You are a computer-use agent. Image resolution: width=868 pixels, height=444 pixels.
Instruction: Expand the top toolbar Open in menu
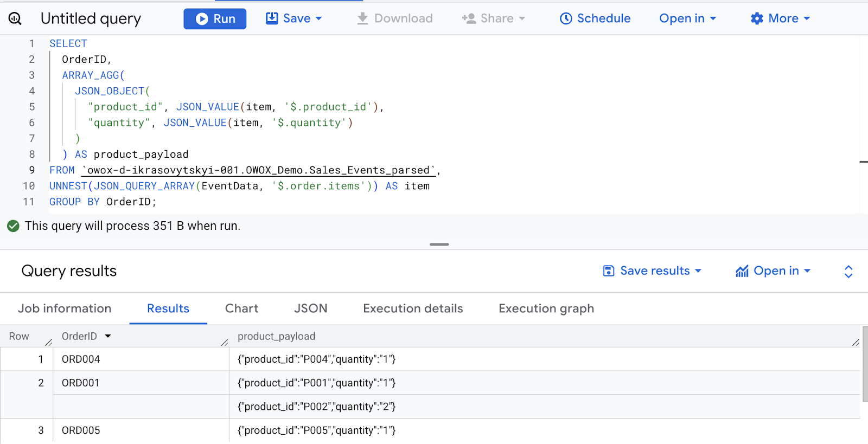click(x=688, y=18)
